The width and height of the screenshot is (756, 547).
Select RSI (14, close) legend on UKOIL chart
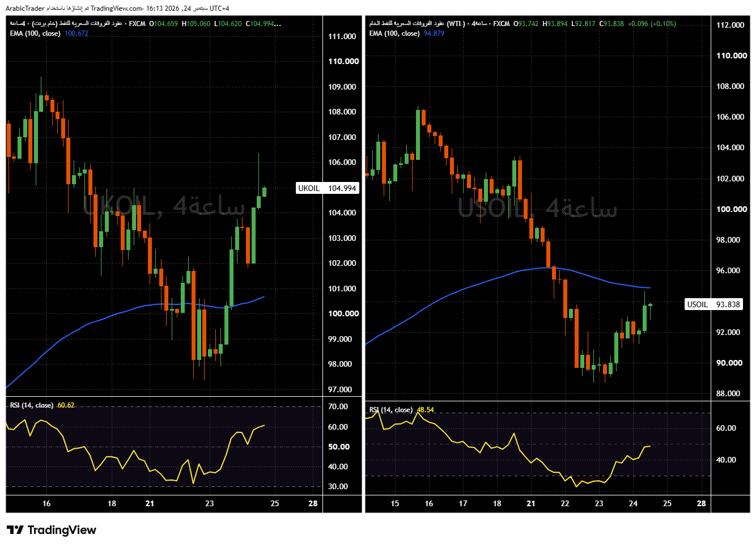point(32,405)
